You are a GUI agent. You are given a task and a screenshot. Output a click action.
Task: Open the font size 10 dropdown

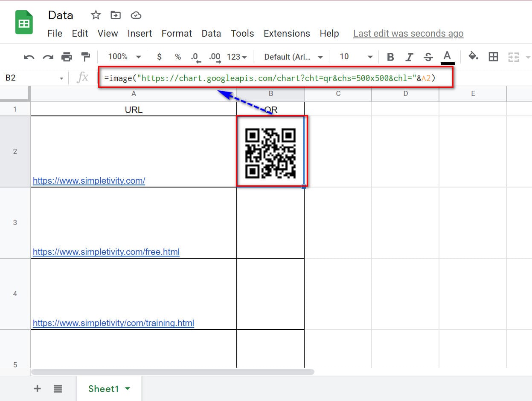[356, 57]
